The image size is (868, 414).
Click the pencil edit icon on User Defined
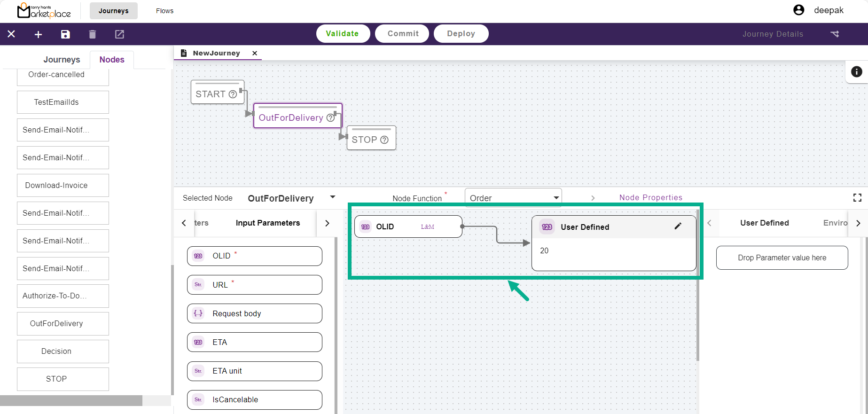point(678,227)
